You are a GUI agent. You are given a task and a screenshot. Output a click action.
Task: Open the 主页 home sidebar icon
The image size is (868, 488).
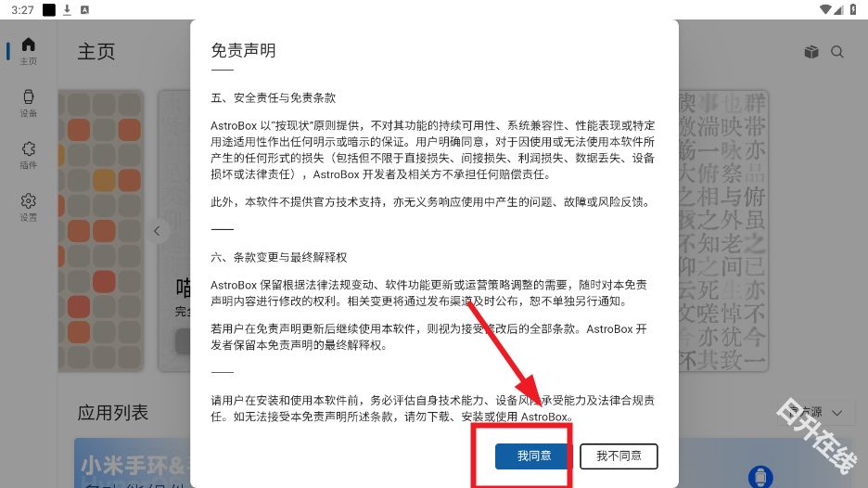pyautogui.click(x=28, y=51)
